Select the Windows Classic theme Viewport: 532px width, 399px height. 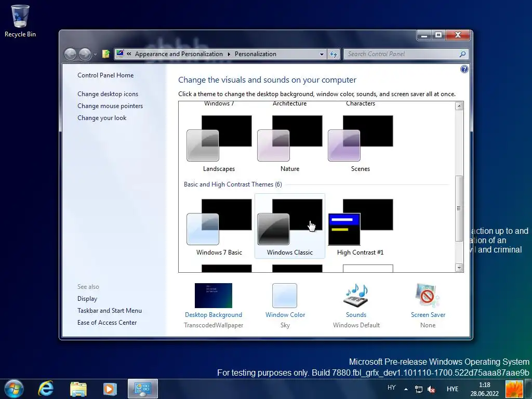(x=290, y=227)
